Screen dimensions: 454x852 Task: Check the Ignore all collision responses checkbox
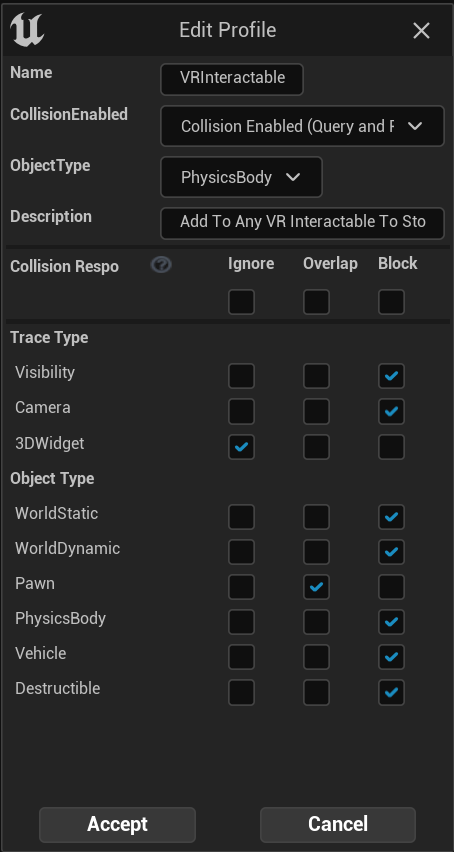pyautogui.click(x=242, y=302)
